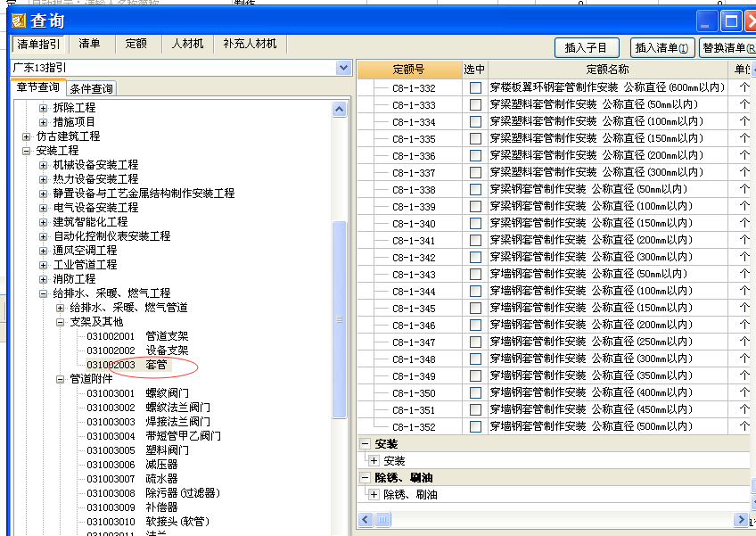Viewport: 756px width, 536px height.
Task: Click the C8-1-341 code cell
Action: click(414, 241)
